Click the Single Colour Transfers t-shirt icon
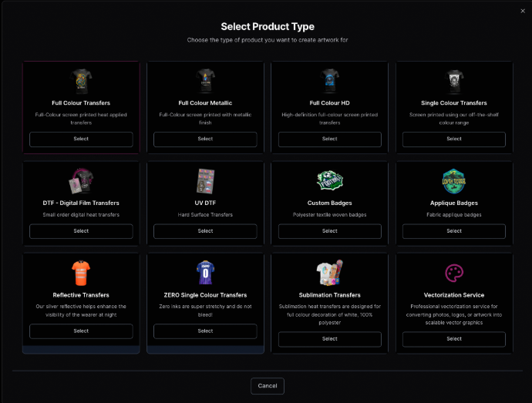532x403 pixels. (x=454, y=80)
